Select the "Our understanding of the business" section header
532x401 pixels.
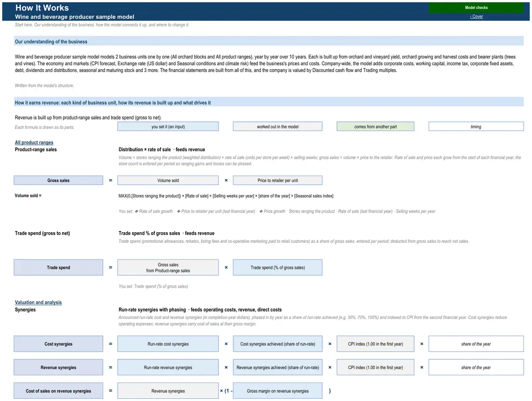[x=269, y=42]
